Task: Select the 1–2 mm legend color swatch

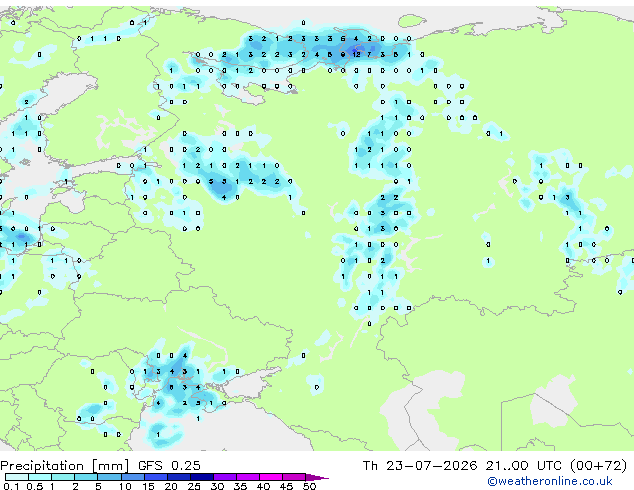Action: pos(63,477)
